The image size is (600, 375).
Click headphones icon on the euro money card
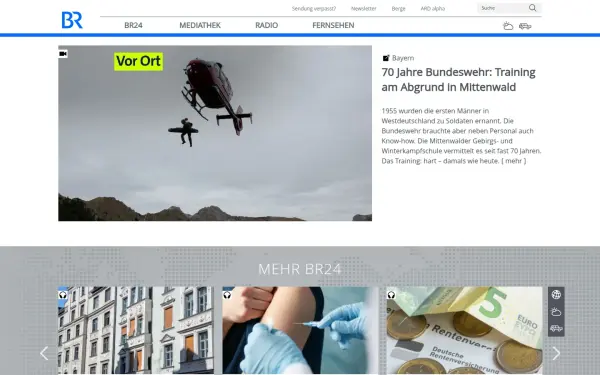pos(391,295)
